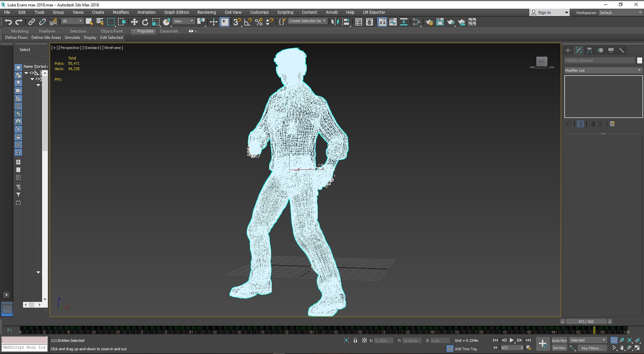This screenshot has width=644, height=354.
Task: Open the Motion command panel tab
Action: pos(600,50)
